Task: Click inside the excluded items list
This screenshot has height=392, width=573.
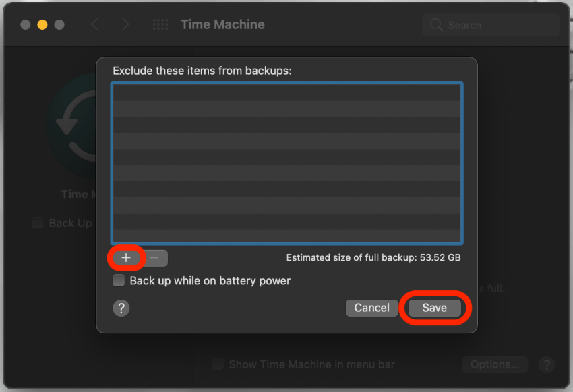Action: coord(287,163)
